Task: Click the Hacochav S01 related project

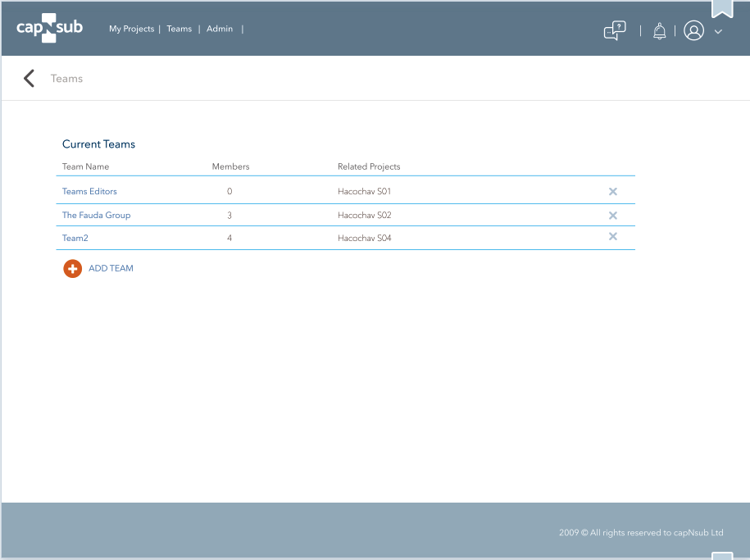Action: pos(364,192)
